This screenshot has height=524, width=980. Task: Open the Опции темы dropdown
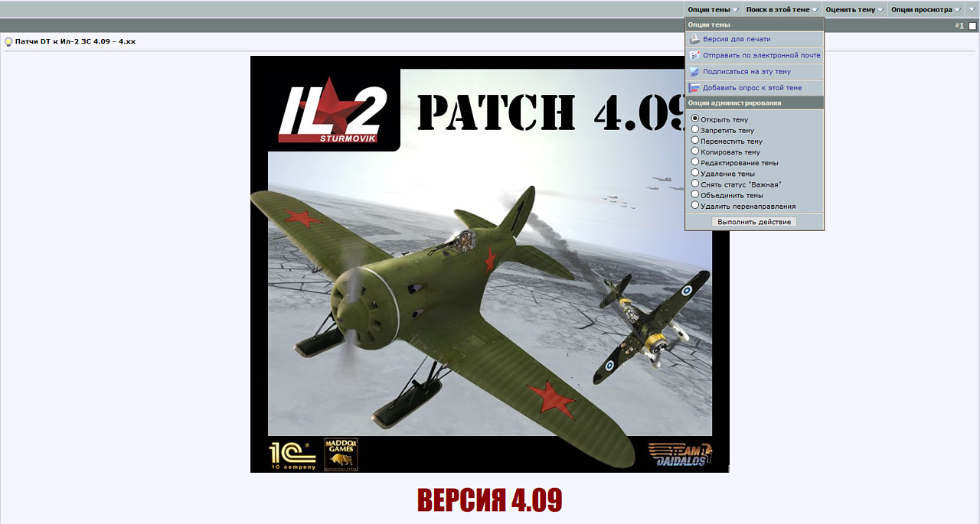click(713, 10)
